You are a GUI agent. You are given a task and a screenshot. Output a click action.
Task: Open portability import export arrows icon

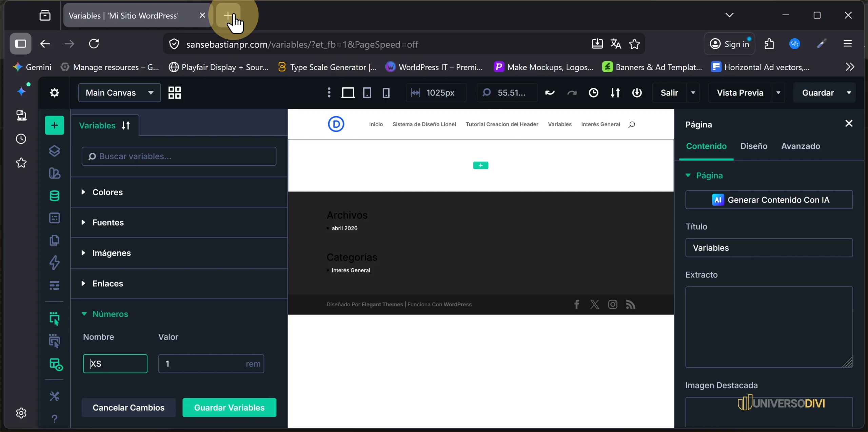click(615, 92)
